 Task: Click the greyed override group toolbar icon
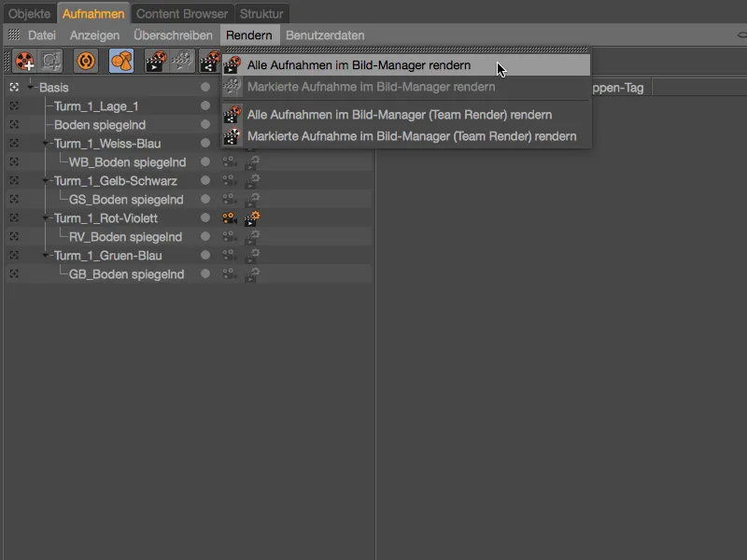51,61
